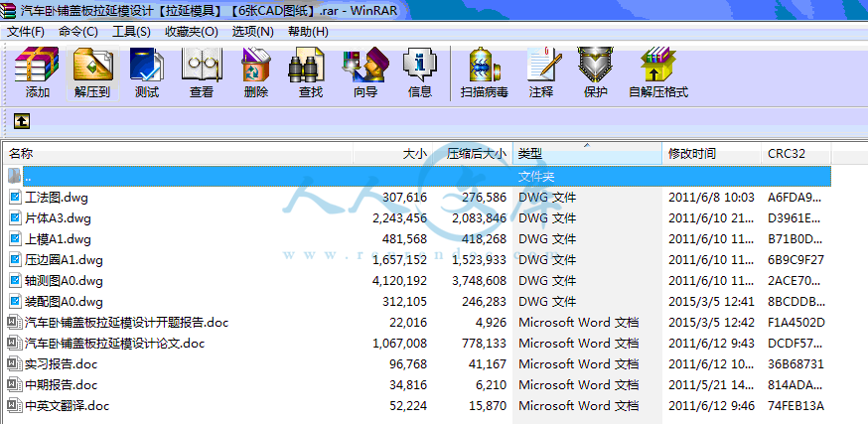The width and height of the screenshot is (868, 424).
Task: Click the SFX (自解压格式) icon
Action: click(x=658, y=65)
